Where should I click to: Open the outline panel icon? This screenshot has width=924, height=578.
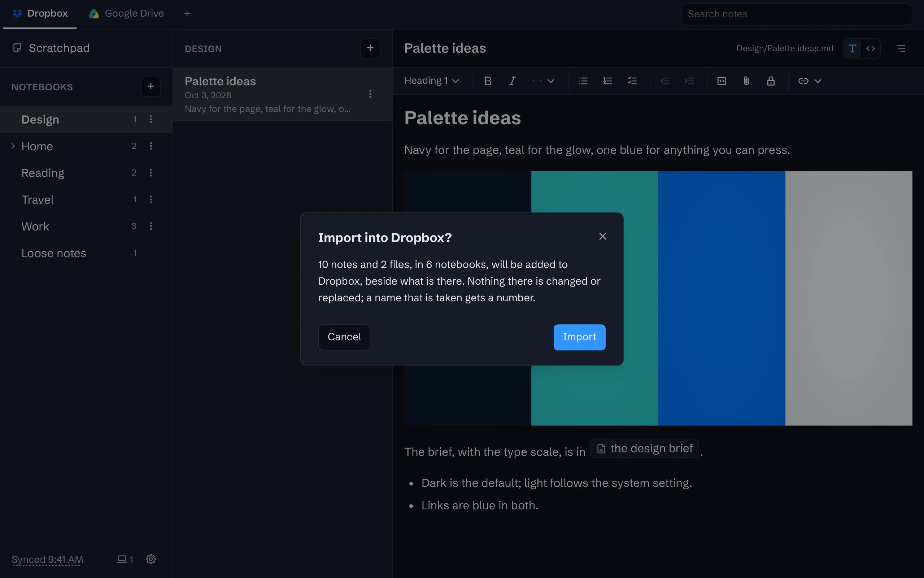901,48
